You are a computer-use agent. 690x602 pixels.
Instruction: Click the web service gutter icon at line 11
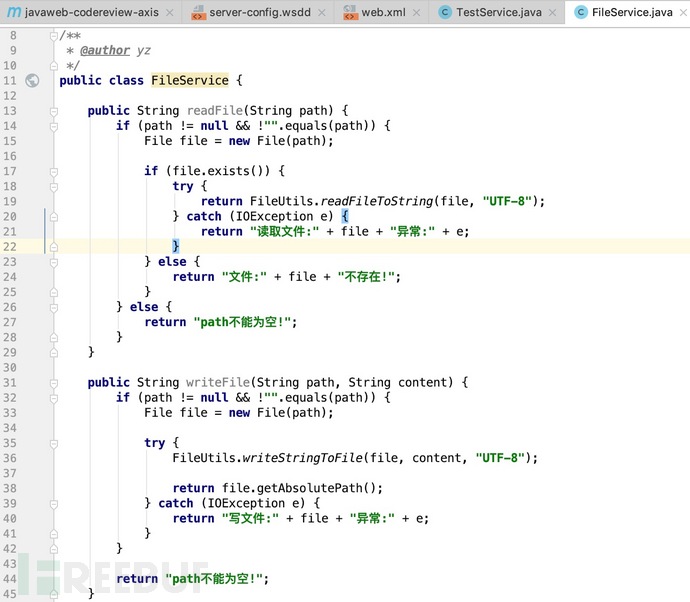point(32,81)
